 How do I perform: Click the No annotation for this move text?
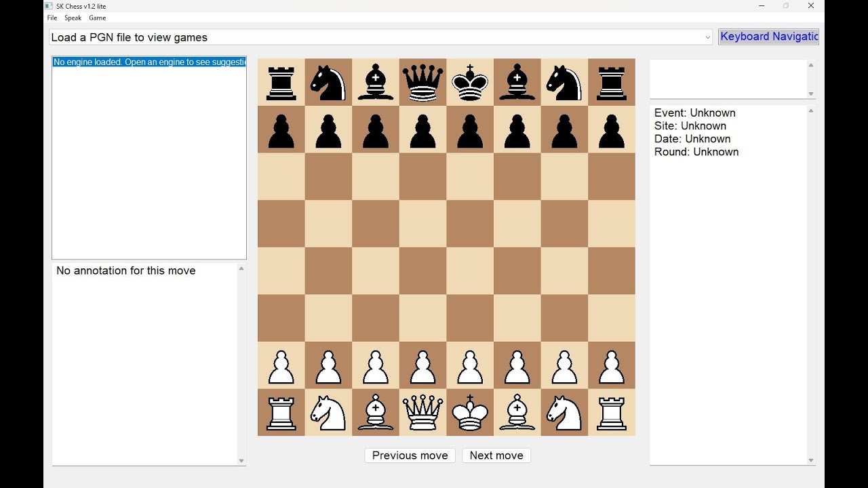126,270
